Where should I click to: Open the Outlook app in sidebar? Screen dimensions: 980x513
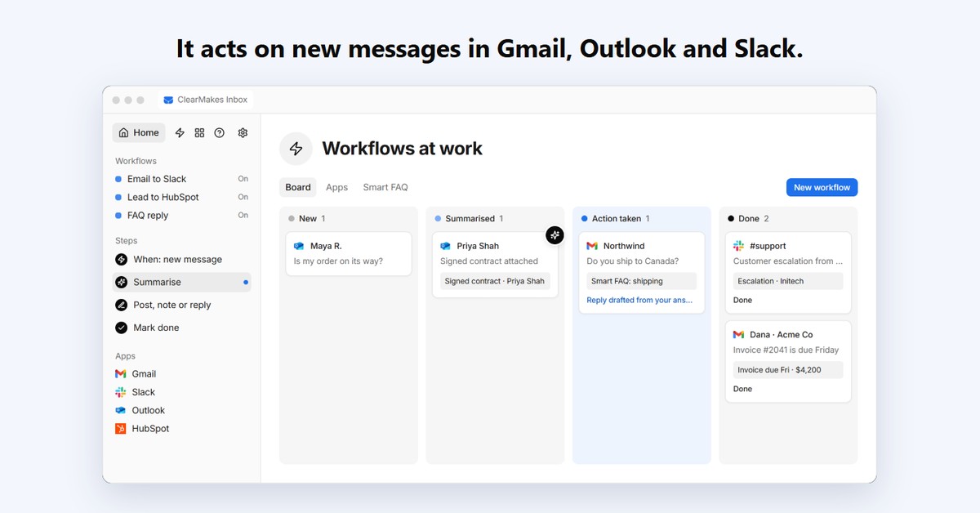(140, 410)
